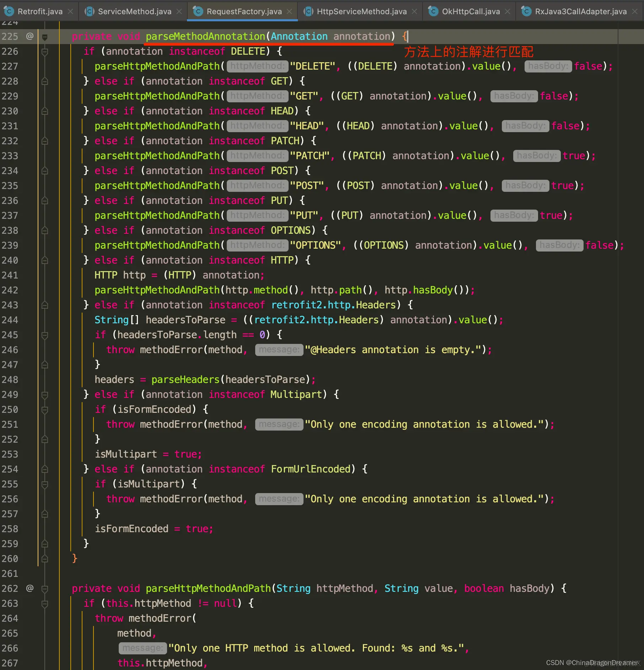Collapse the isFormEncoded check at line 250
Viewport: 644px width, 670px height.
[45, 410]
